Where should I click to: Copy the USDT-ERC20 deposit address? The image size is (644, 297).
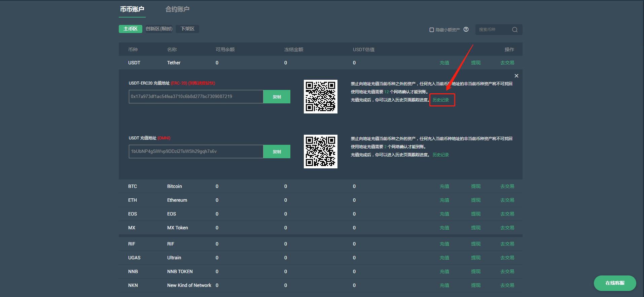[x=277, y=97]
